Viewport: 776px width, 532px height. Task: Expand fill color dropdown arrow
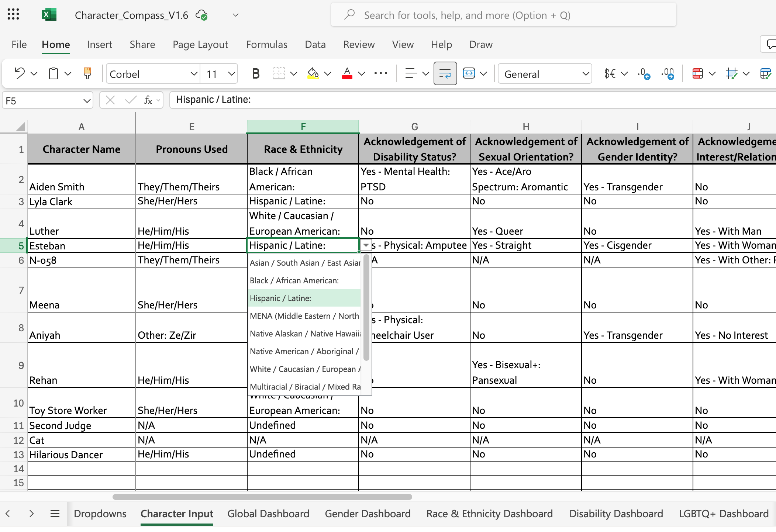coord(328,74)
